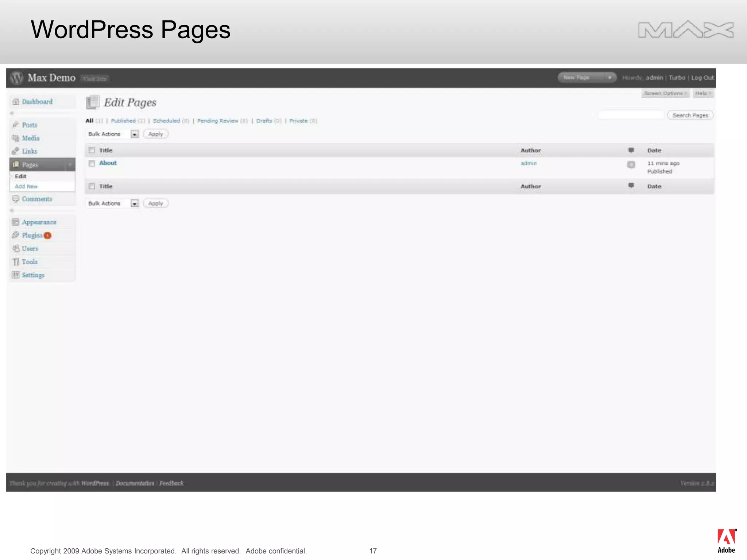Click comment bubble icon in top table header
The height and width of the screenshot is (560, 747).
point(631,150)
